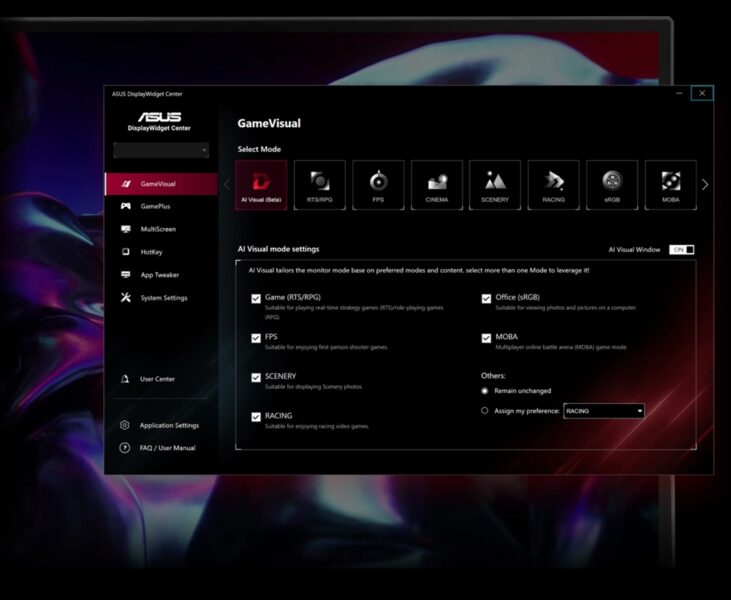Open the monitor selection dropdown in sidebar

161,150
